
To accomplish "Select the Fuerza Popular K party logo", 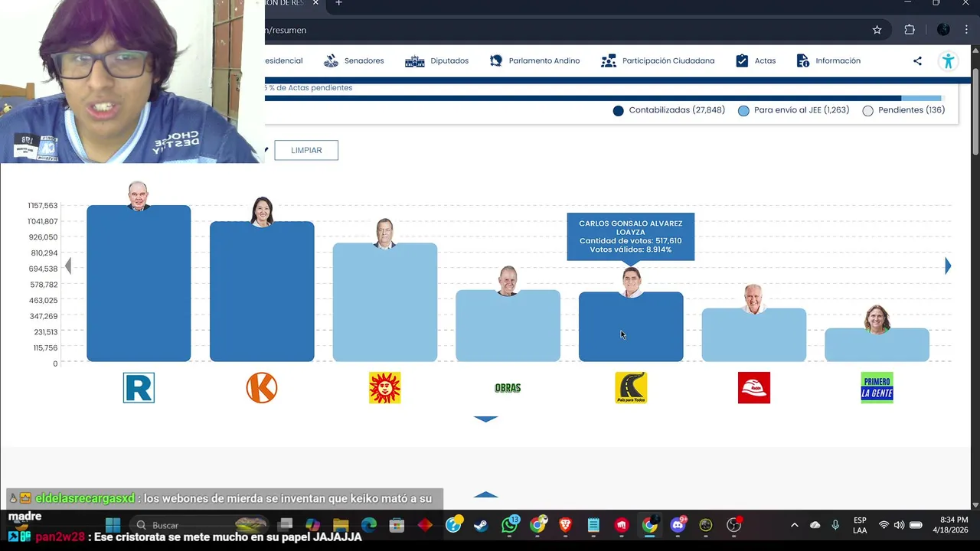I will coord(262,388).
